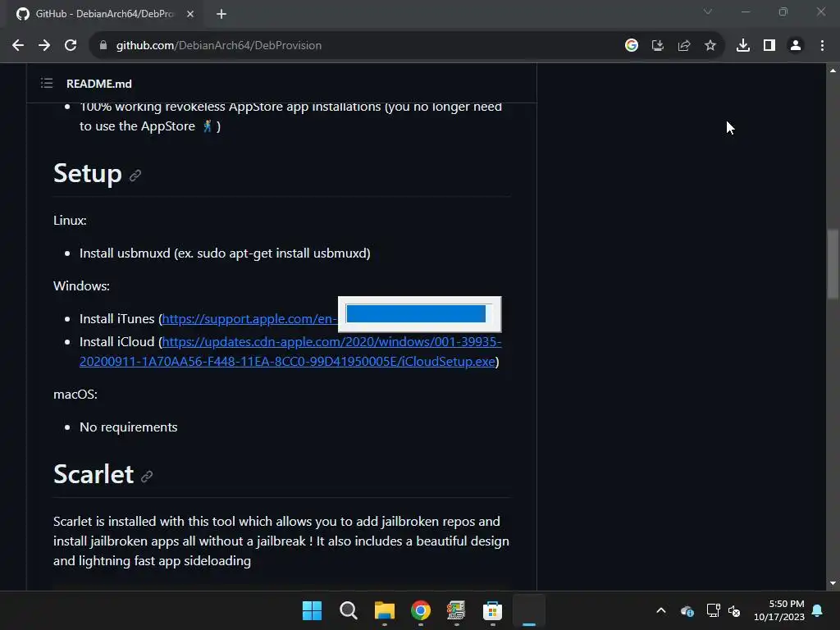Copy Scarlet heading anchor link
This screenshot has height=630, width=840.
click(147, 477)
